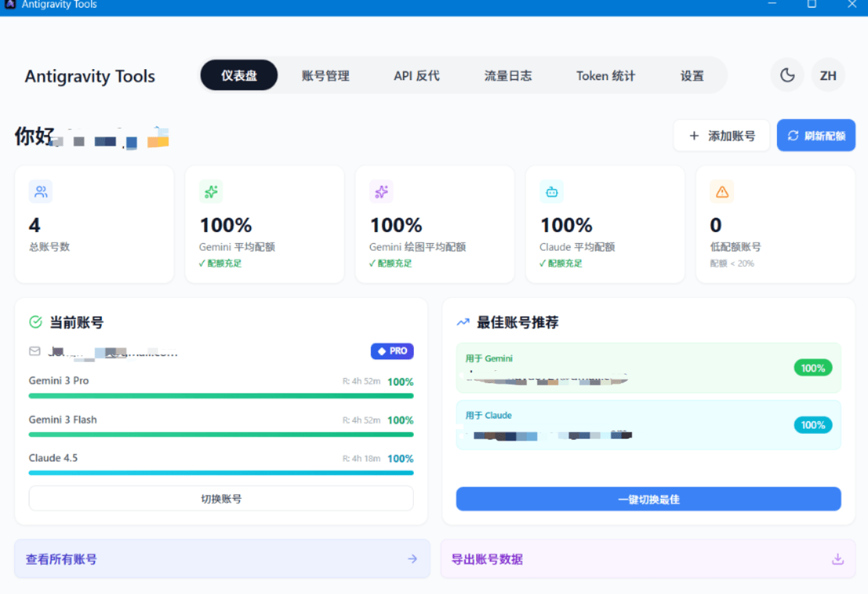Click the PRO badge next to the account

[392, 351]
